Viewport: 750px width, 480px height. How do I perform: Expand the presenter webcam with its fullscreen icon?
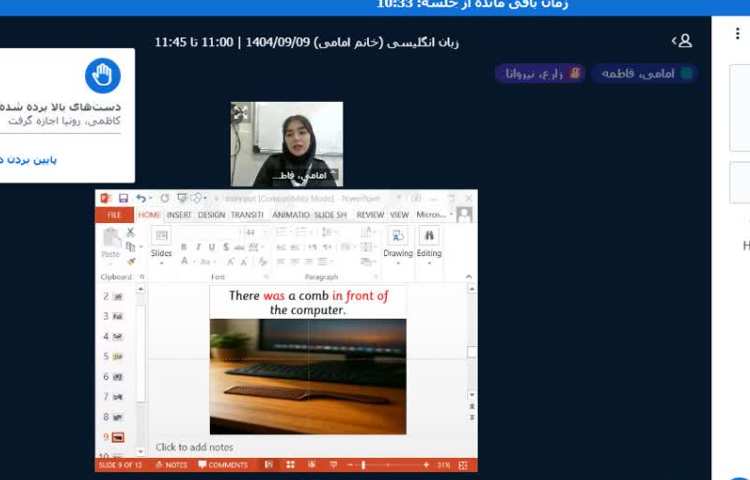[240, 112]
